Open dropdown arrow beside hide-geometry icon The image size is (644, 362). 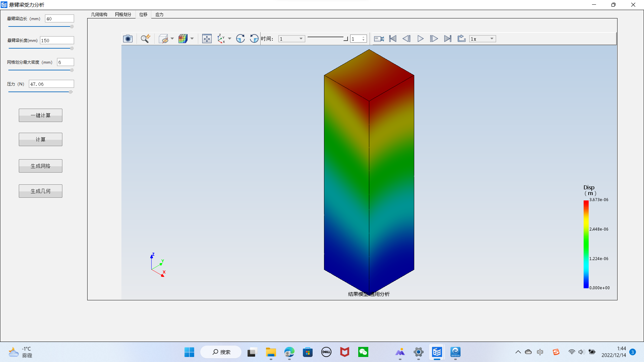(x=172, y=39)
